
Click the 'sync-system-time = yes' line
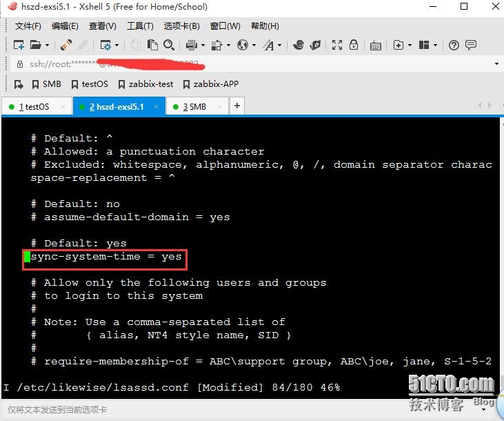click(106, 257)
